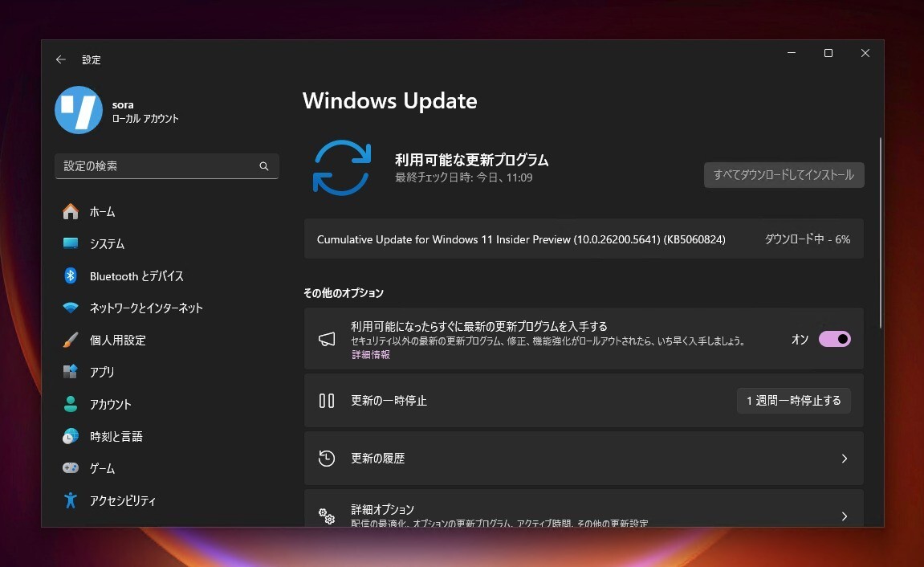
Task: Turn off the latest updates toggle
Action: pos(834,339)
